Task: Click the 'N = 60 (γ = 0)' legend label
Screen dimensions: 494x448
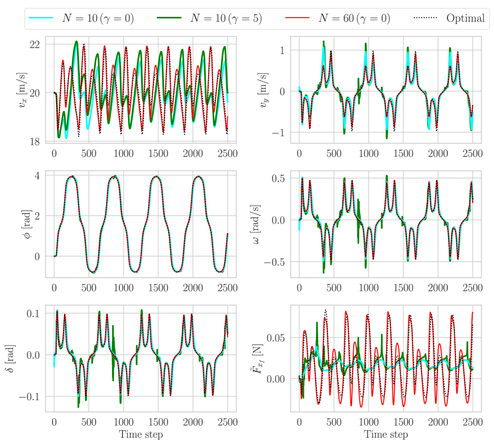Action: coord(354,18)
